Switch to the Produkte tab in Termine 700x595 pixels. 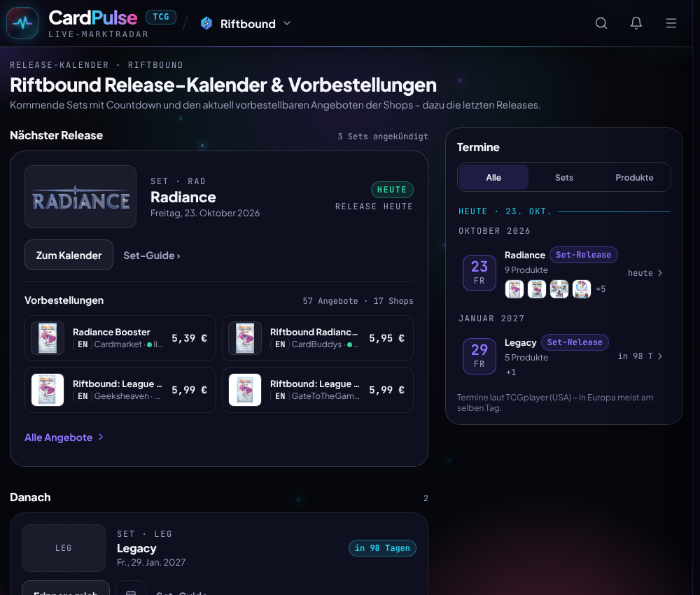[x=634, y=177]
